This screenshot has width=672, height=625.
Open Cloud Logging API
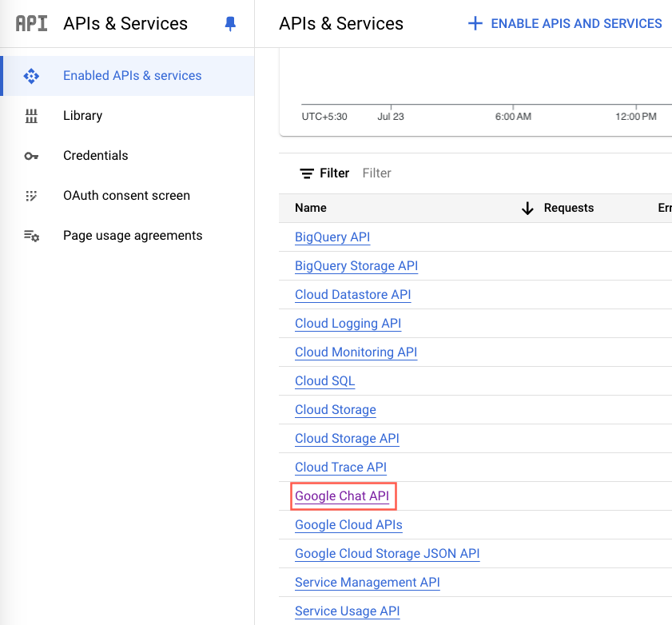(x=348, y=323)
